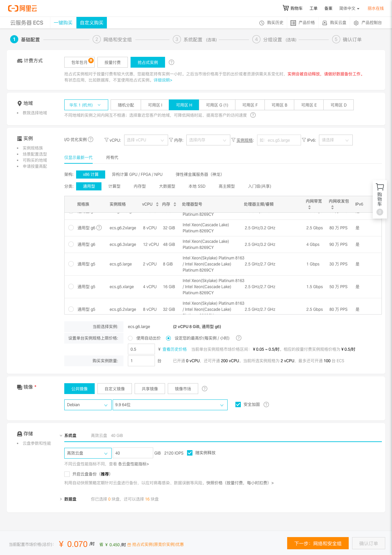Open 选择 vCPU dropdown
Image resolution: width=392 pixels, height=555 pixels.
pos(146,140)
